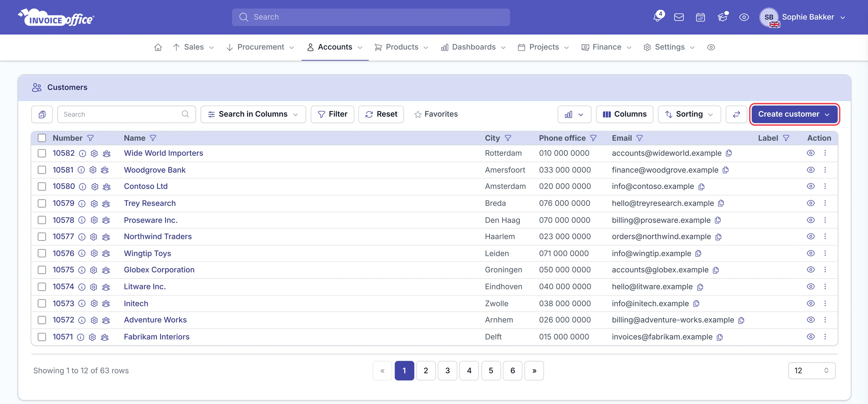Screen dimensions: 868x404
Task: Go to the home icon in the navbar
Action: [158, 47]
